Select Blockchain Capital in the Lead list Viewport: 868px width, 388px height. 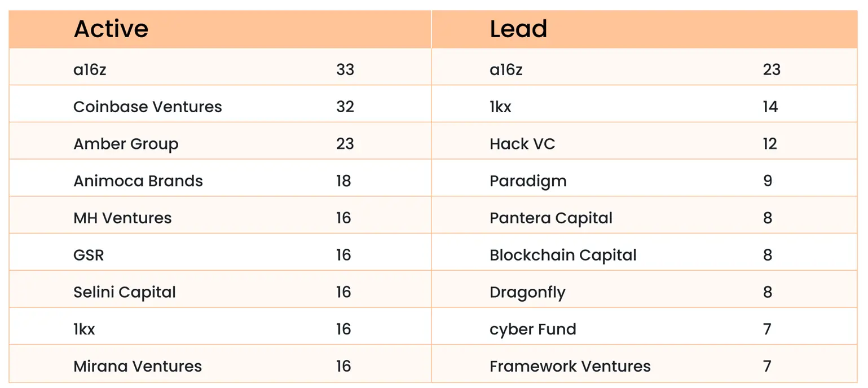pos(563,255)
